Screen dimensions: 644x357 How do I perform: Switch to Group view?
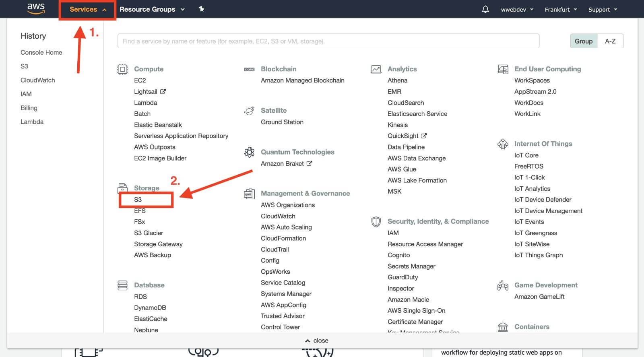point(584,41)
